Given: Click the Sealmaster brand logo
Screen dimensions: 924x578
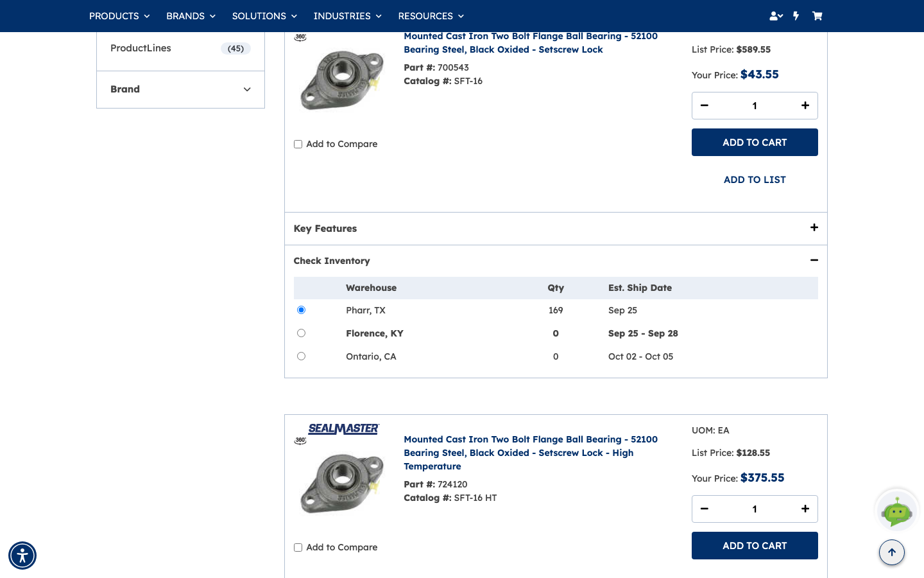Looking at the screenshot, I should (344, 429).
